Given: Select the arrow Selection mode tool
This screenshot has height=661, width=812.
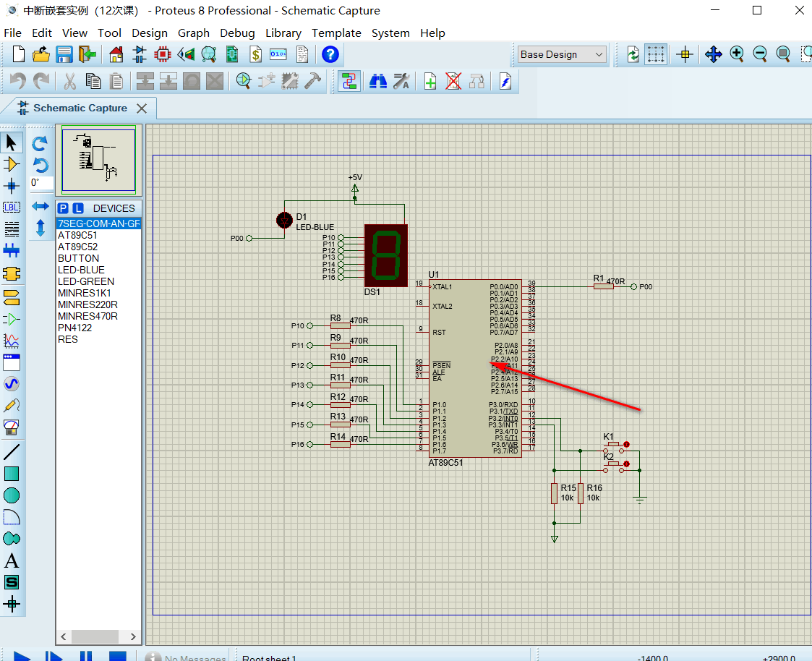Looking at the screenshot, I should pyautogui.click(x=12, y=142).
